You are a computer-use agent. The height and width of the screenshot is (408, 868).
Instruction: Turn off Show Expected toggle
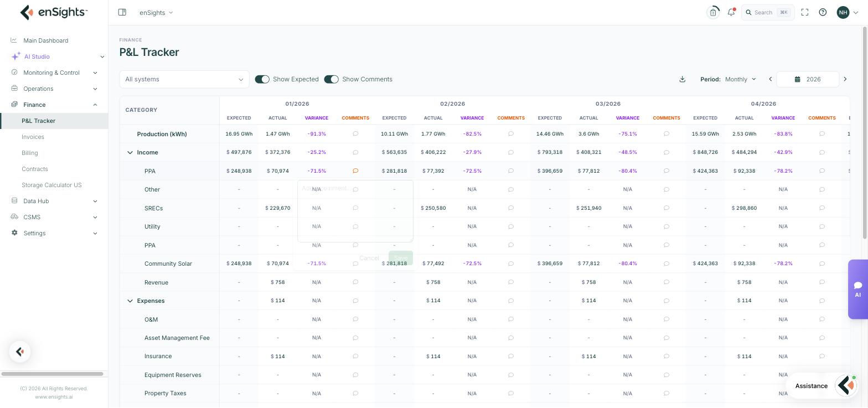262,79
